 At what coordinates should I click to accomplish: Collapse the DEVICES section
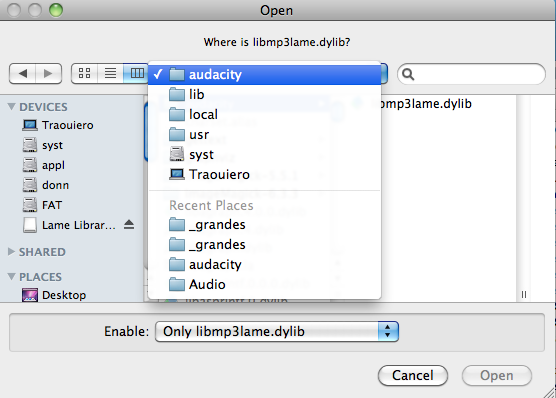coord(11,106)
